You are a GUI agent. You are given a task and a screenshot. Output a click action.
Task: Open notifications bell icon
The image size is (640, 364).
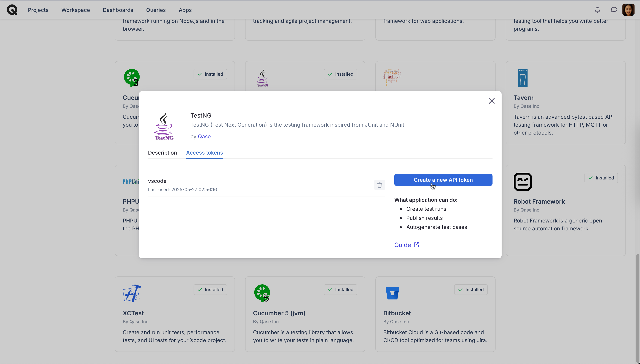(597, 10)
